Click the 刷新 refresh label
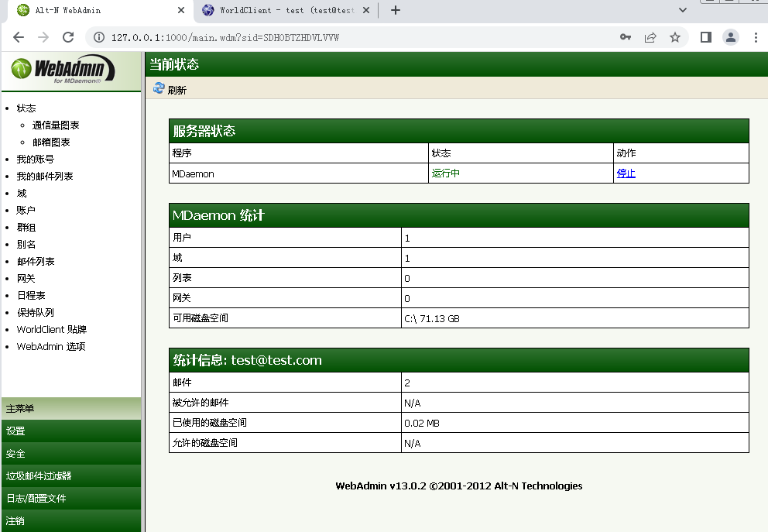This screenshot has height=532, width=768. point(177,90)
